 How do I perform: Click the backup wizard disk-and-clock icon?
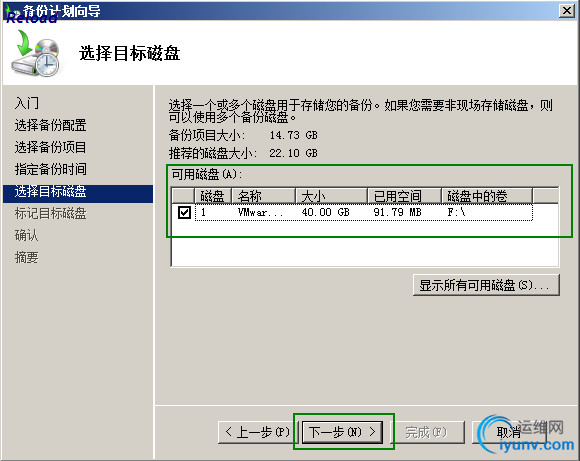(x=36, y=53)
